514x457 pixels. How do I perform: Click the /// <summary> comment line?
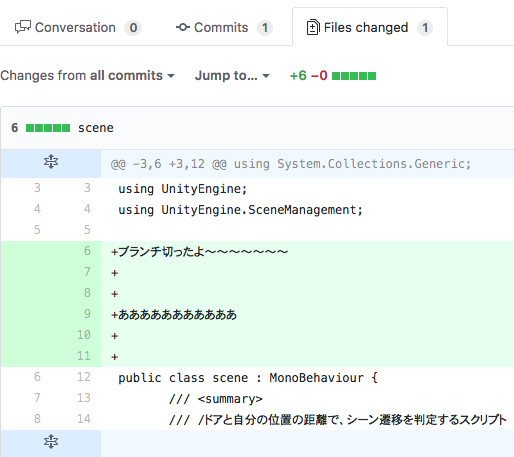click(216, 399)
